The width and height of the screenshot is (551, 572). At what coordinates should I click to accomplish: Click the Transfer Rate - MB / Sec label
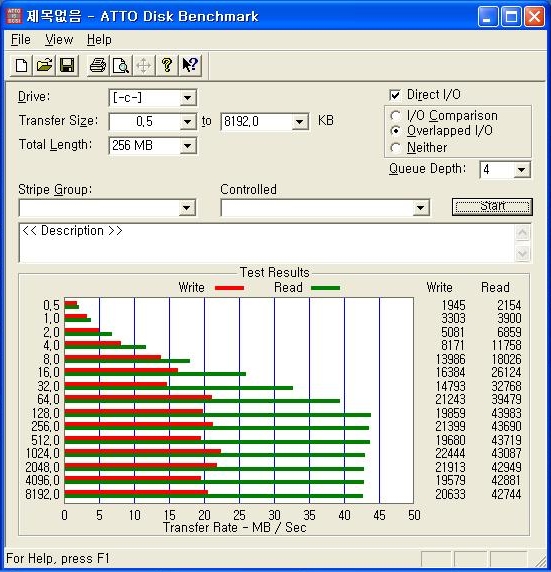(235, 527)
